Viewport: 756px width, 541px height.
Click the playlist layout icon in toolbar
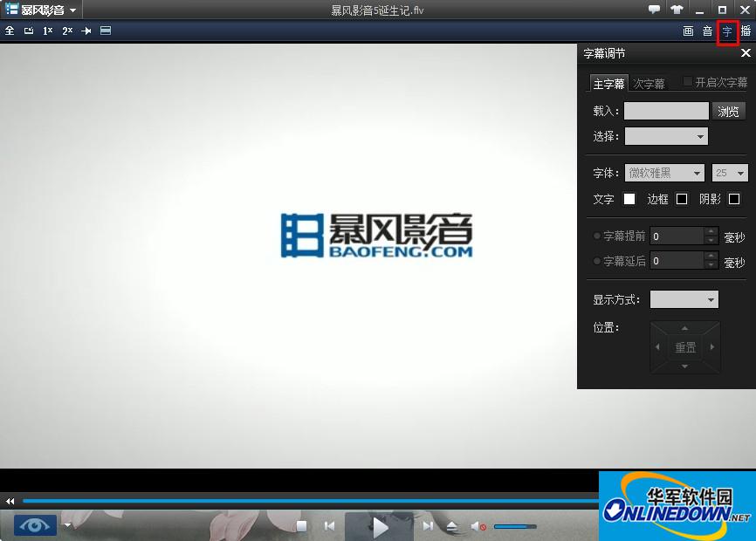point(106,31)
